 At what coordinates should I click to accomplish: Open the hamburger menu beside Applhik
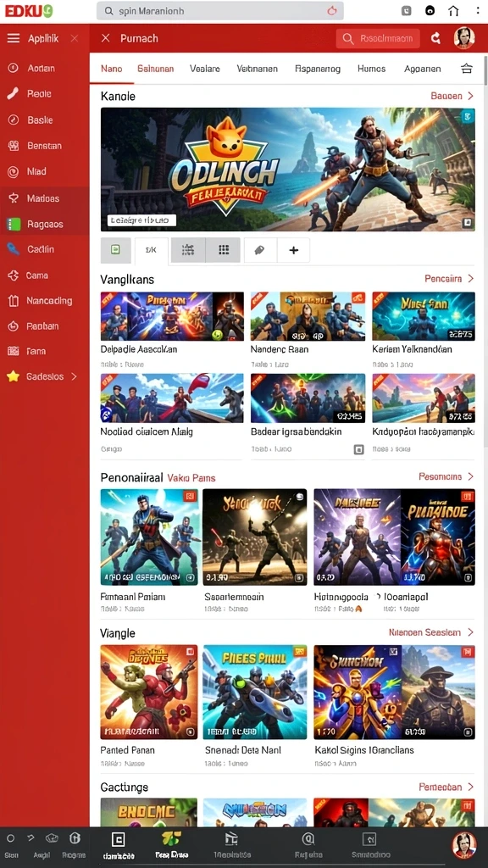13,38
